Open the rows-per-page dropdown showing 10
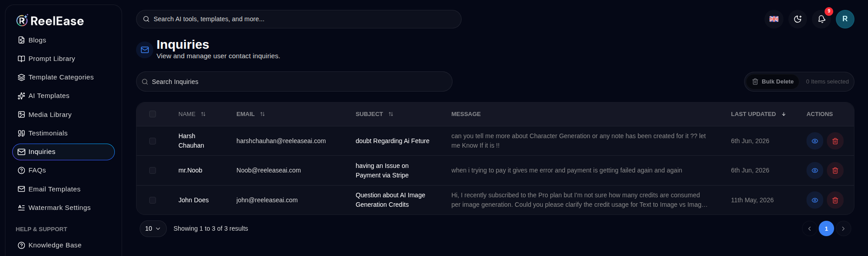Screen dimensions: 868x256 click(x=153, y=229)
